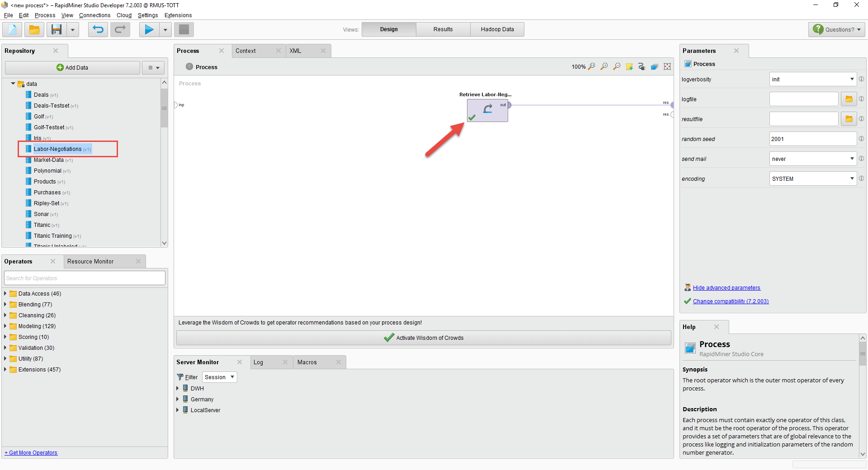Close the Repository panel

click(56, 51)
